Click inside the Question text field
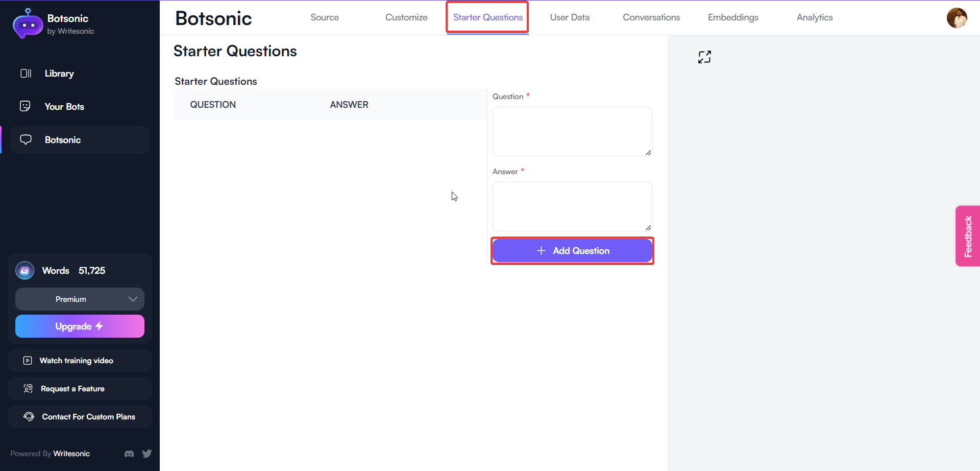Screen dimensions: 980x471 572,131
